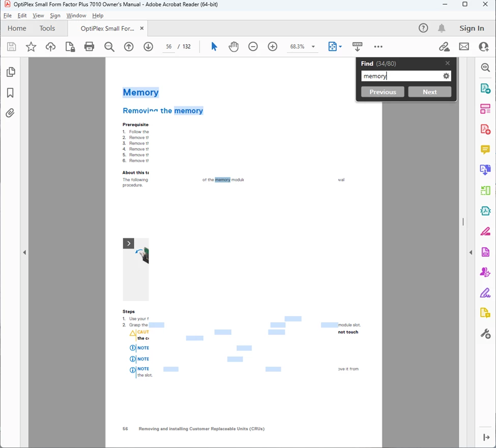The width and height of the screenshot is (496, 448).
Task: Add document to starred files
Action: (31, 47)
